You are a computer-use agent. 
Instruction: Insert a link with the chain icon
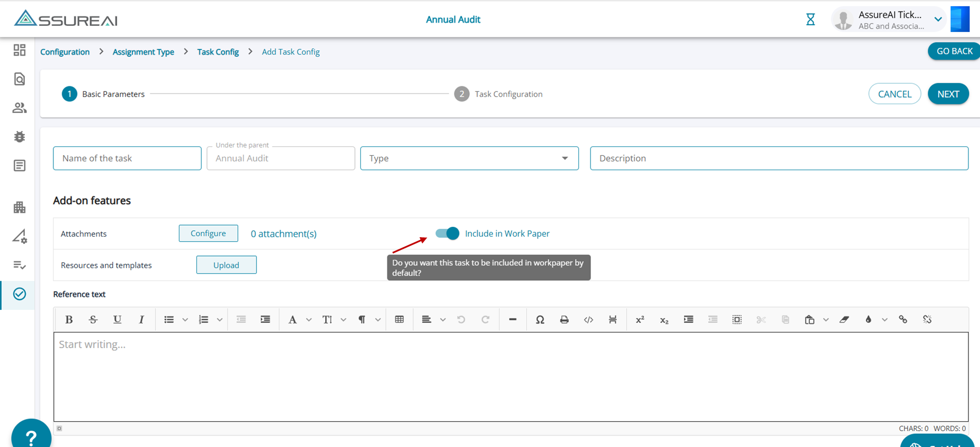(x=903, y=320)
